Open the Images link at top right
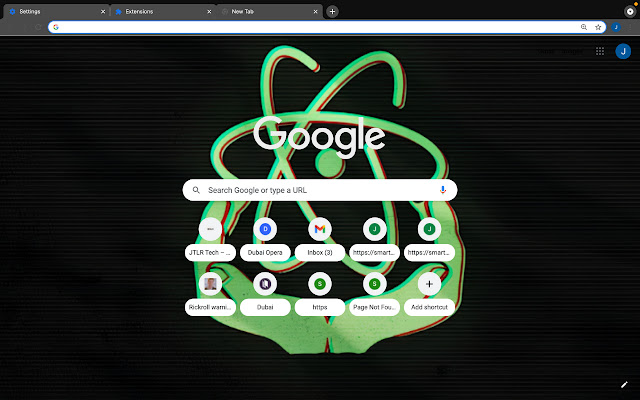Viewport: 640px width, 400px height. (572, 51)
